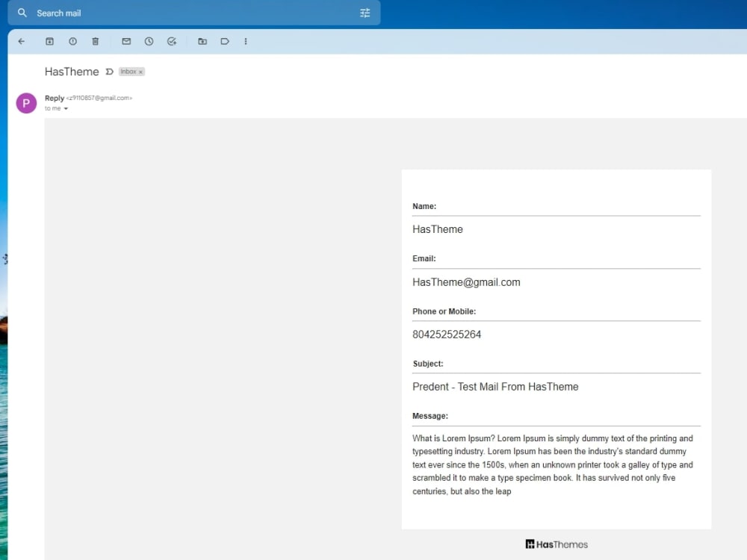Click the search magnifier icon
Viewport: 747px width, 560px height.
tap(22, 13)
